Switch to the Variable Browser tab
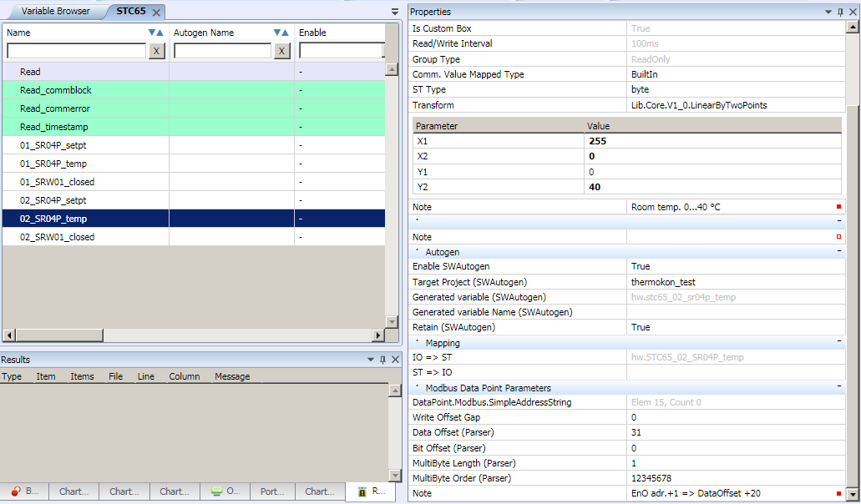Screen dimensions: 861x504 point(53,12)
